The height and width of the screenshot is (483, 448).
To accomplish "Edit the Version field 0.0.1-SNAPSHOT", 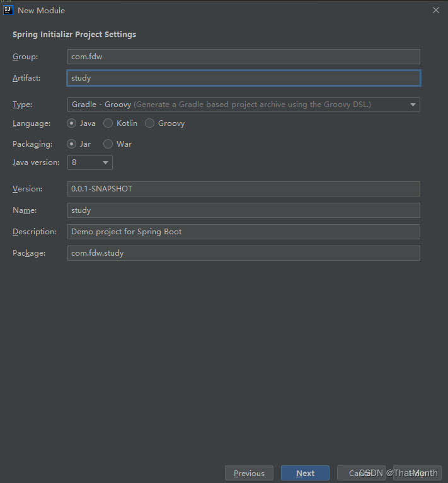I will point(243,189).
